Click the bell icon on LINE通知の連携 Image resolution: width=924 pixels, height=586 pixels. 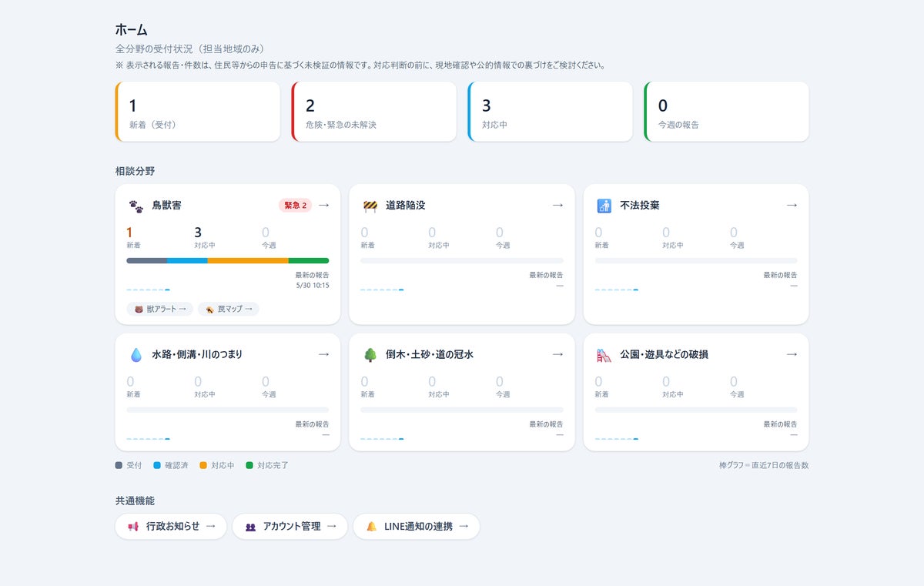click(x=371, y=527)
